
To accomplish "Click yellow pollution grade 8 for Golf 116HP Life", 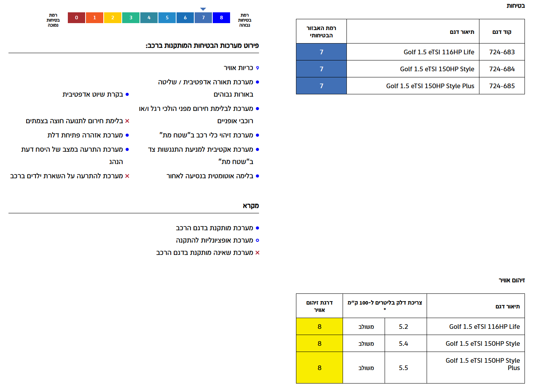I will point(319,327).
